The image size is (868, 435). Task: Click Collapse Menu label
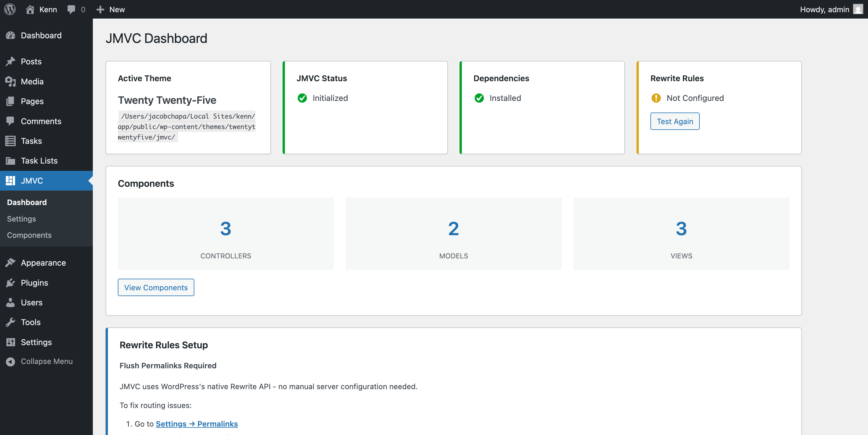pyautogui.click(x=47, y=361)
